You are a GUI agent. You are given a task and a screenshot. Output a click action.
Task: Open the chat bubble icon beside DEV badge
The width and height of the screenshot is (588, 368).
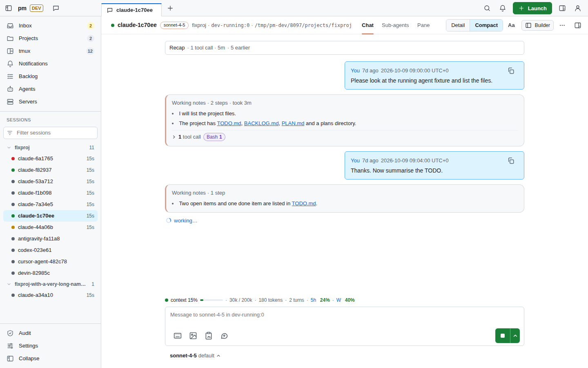coord(56,8)
